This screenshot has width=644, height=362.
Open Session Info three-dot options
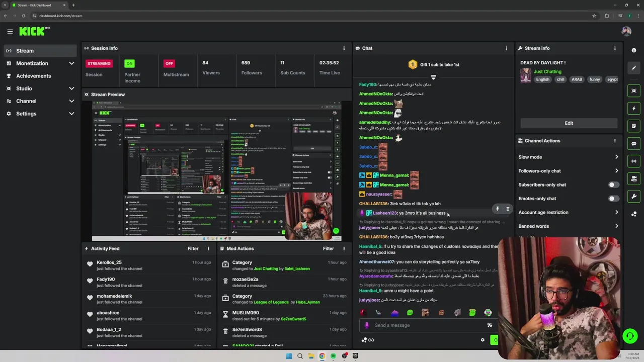tap(344, 48)
